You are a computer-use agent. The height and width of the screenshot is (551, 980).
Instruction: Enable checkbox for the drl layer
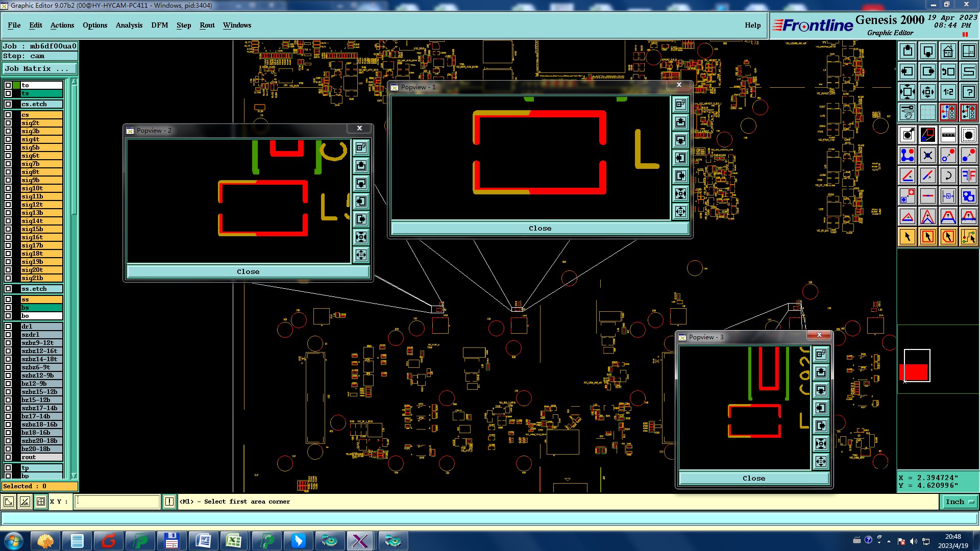point(8,327)
